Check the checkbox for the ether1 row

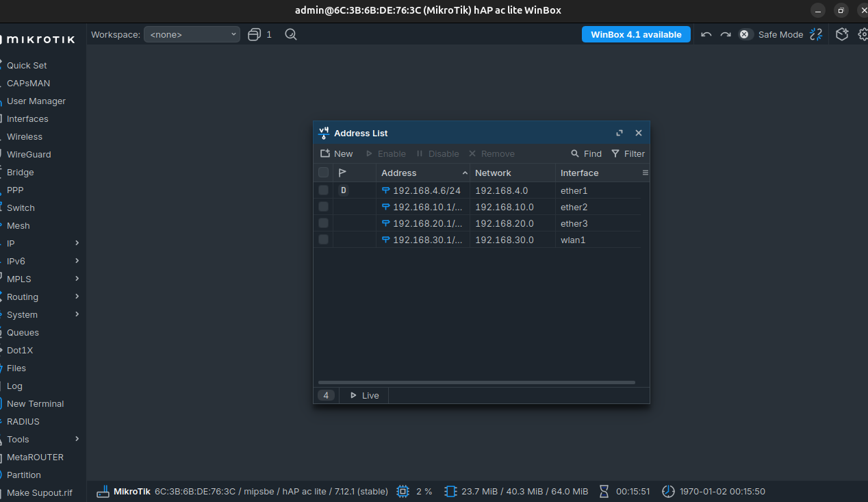tap(323, 190)
